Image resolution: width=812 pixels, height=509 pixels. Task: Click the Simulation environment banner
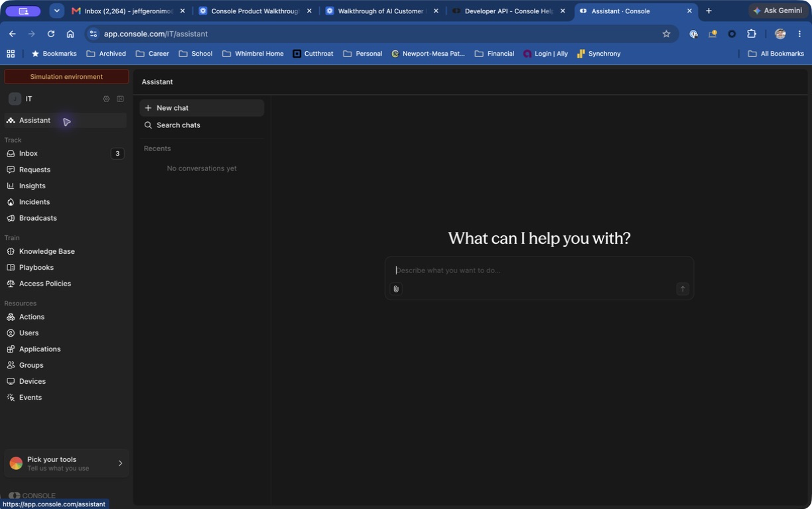click(66, 77)
